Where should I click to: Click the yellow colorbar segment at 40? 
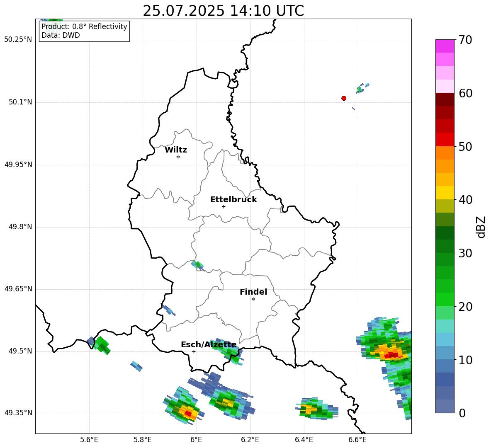(445, 193)
